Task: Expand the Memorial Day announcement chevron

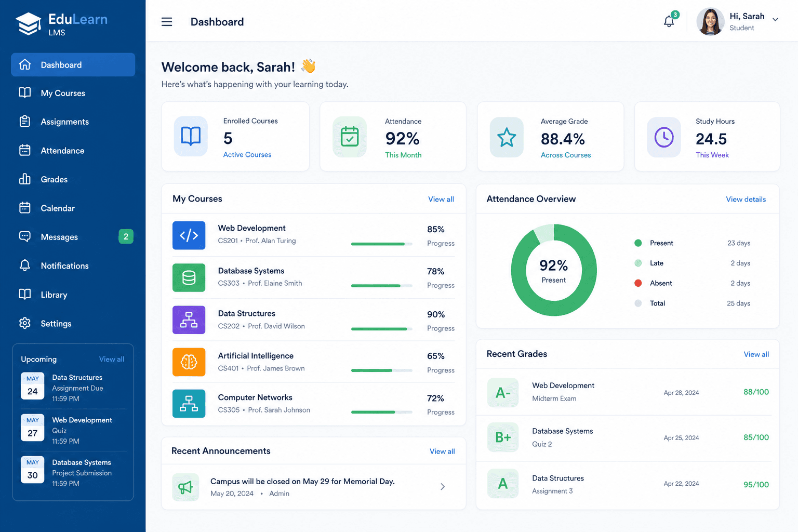Action: (x=443, y=487)
